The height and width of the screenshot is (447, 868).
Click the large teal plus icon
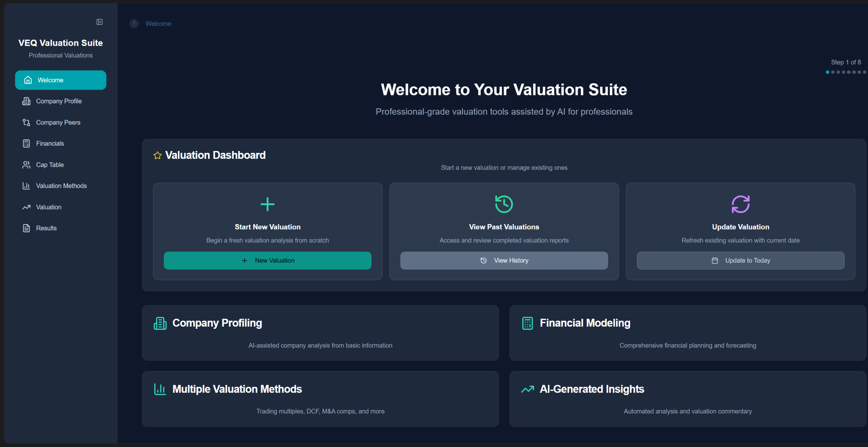click(x=267, y=204)
